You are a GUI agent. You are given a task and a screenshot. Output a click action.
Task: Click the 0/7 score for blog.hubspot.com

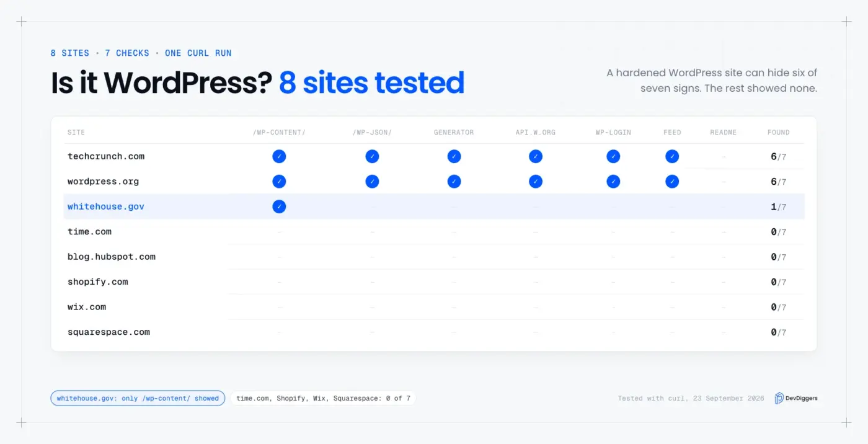(779, 257)
